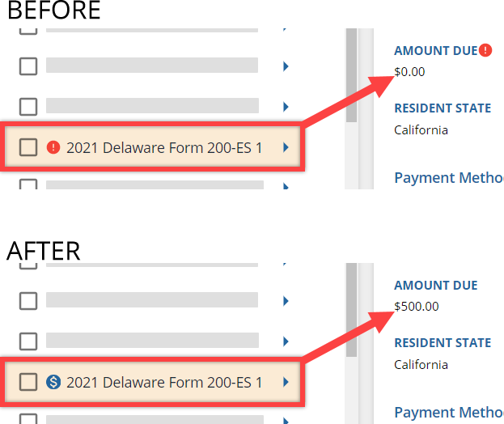
Task: Tick the checkbox directly above the error-flagged Delaware row
Action: pos(28,106)
